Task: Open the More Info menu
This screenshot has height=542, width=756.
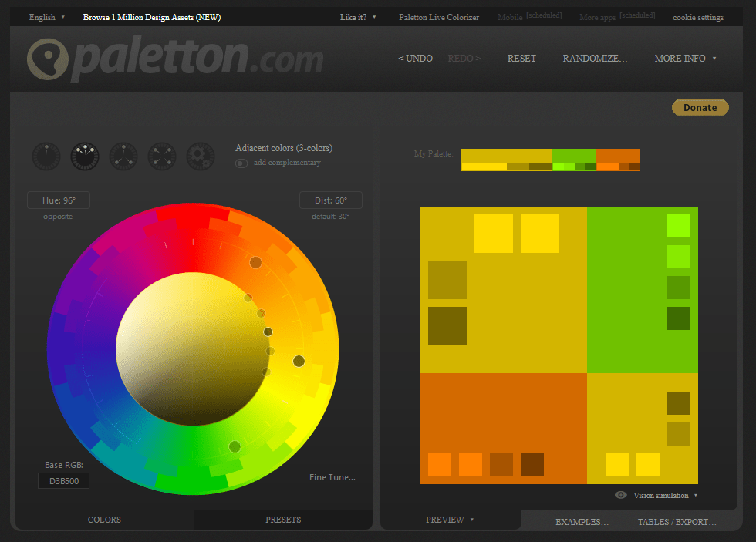Action: click(x=685, y=59)
